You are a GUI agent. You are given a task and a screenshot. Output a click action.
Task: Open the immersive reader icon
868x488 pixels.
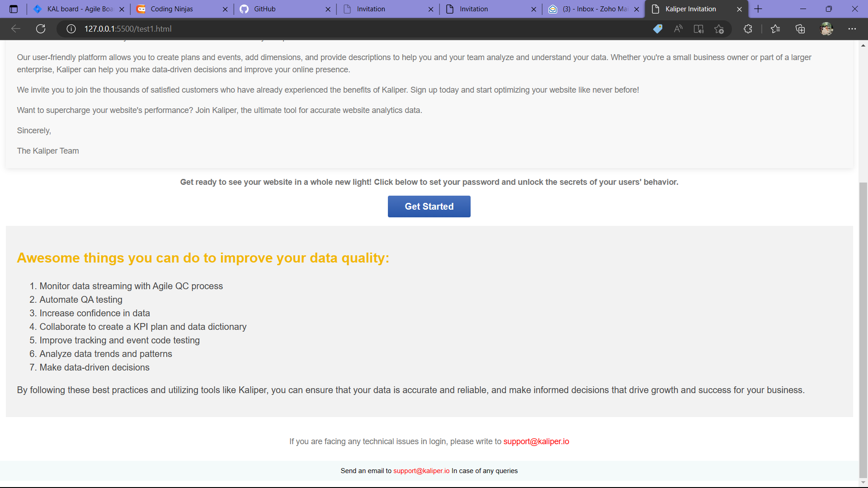[x=698, y=29]
